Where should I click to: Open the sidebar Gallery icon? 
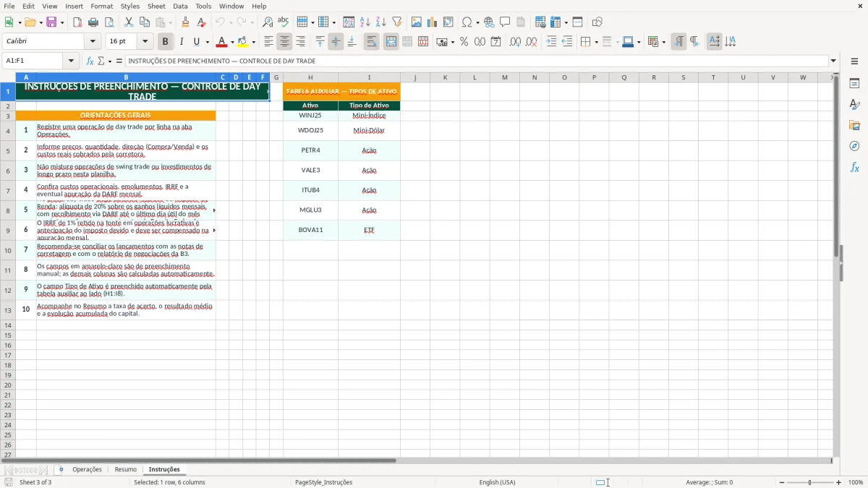click(854, 125)
